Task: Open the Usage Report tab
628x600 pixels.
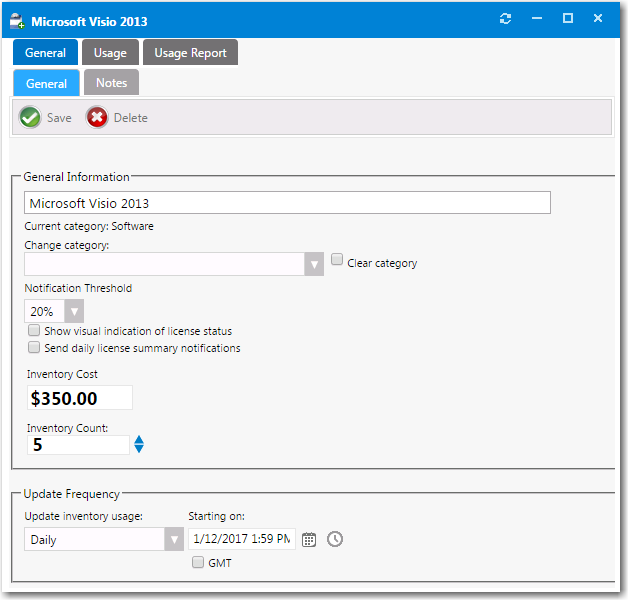Action: coord(190,53)
